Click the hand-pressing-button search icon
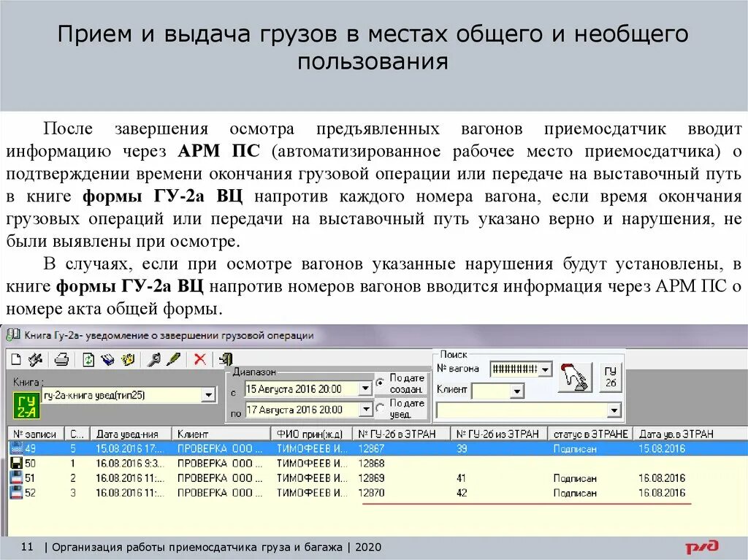Viewport: 748px width, 560px height. point(576,377)
